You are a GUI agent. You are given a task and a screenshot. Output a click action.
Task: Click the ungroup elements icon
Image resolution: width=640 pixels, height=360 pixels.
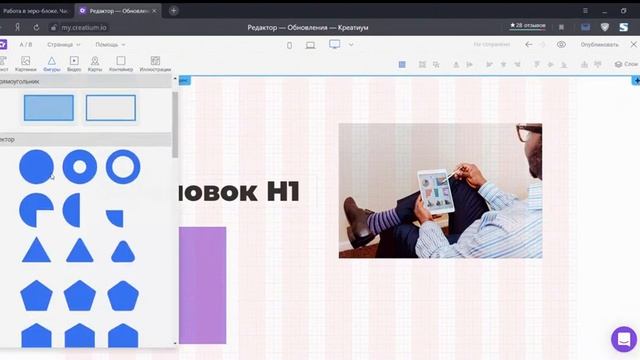(x=436, y=64)
